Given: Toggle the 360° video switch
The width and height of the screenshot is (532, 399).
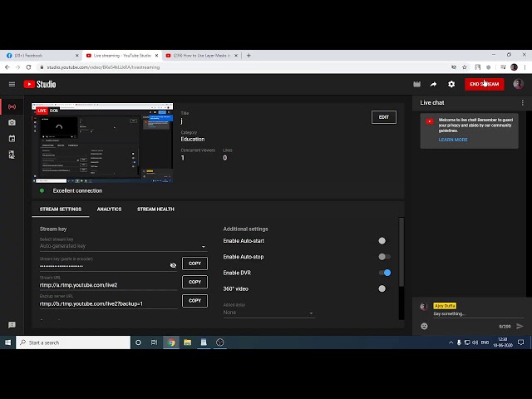Looking at the screenshot, I should tap(384, 288).
